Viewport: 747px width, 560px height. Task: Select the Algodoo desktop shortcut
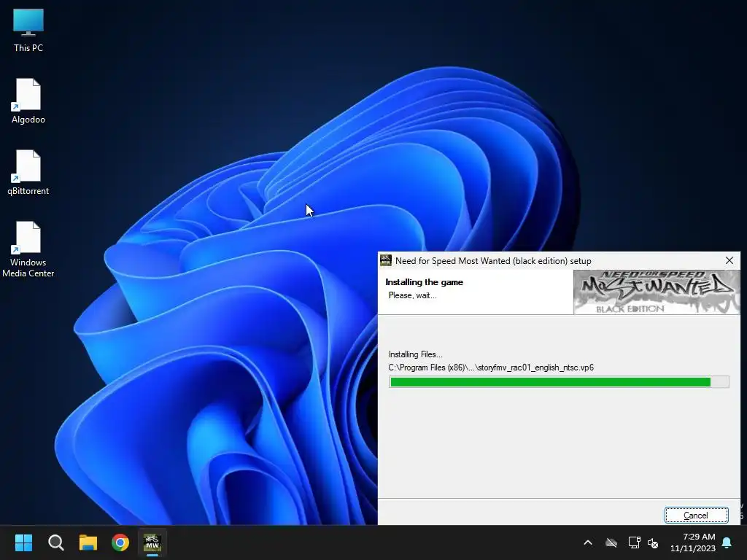pyautogui.click(x=28, y=101)
